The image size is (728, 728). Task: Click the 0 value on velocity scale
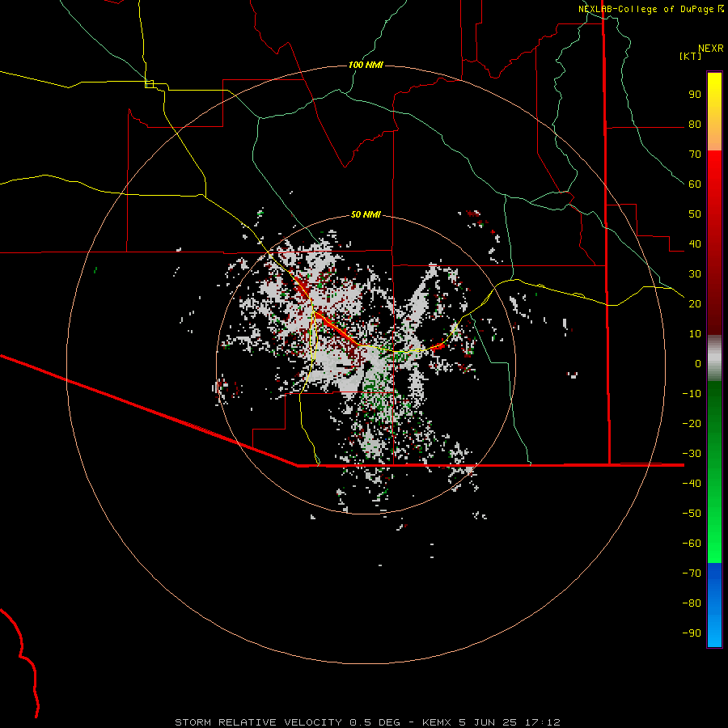[x=698, y=363]
